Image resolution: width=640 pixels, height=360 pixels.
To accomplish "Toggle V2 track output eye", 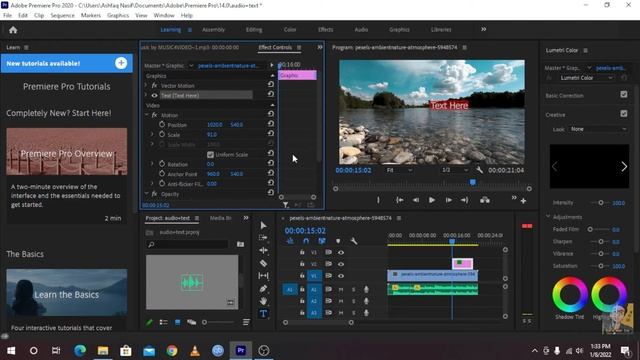I will click(x=341, y=264).
